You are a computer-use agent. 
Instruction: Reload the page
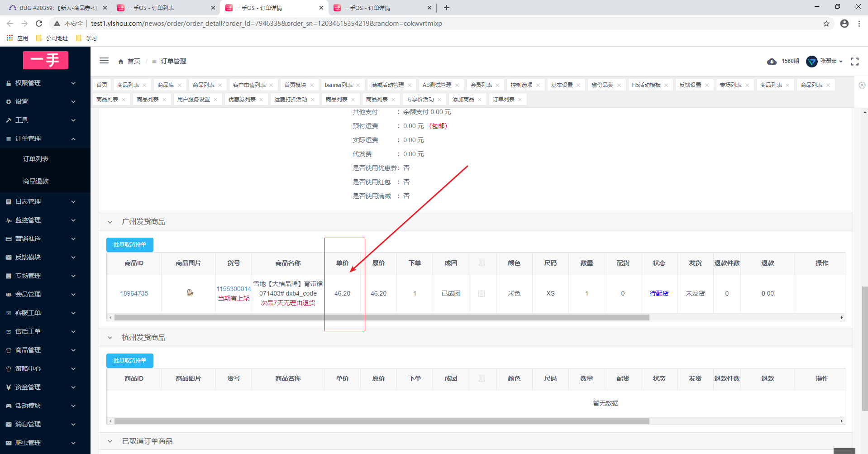tap(39, 24)
